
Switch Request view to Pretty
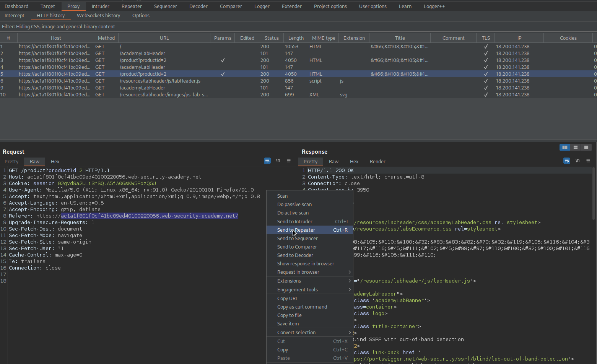click(x=11, y=162)
